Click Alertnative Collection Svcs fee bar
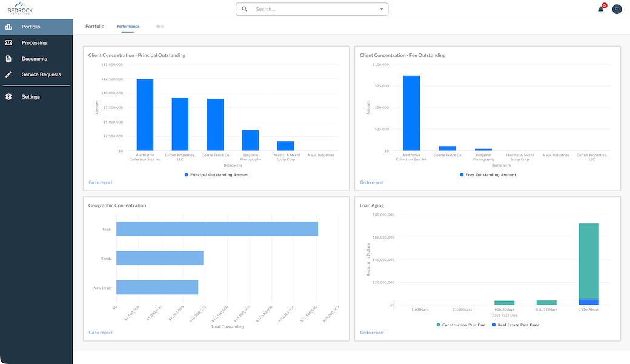630x364 pixels. 411,113
